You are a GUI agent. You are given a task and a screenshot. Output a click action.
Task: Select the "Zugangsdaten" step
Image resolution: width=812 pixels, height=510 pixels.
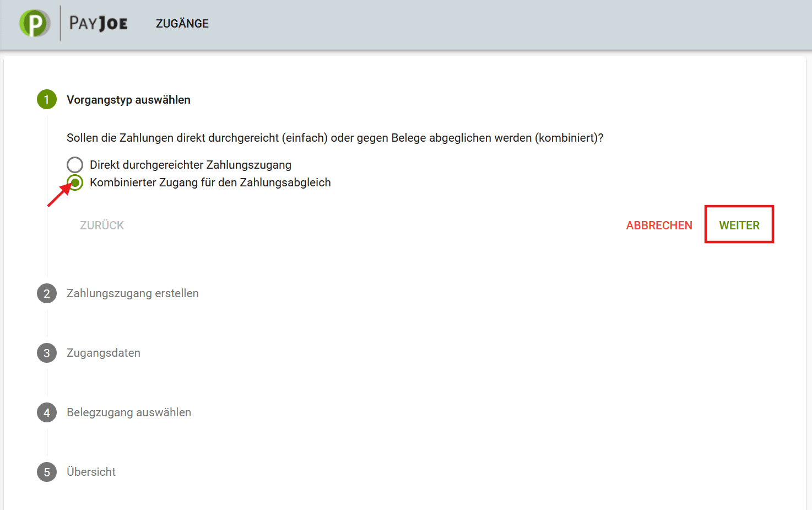pyautogui.click(x=104, y=353)
